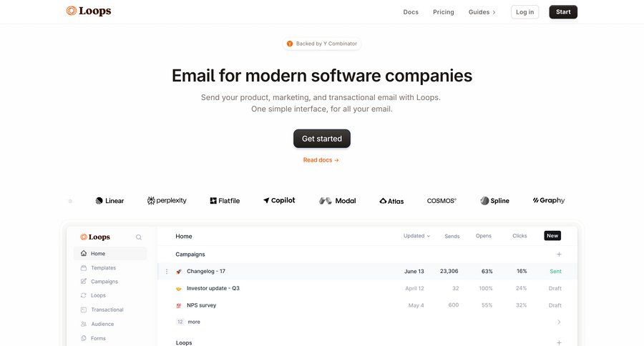Click the add icon next to Campaigns heading
644x346 pixels.
pos(559,254)
